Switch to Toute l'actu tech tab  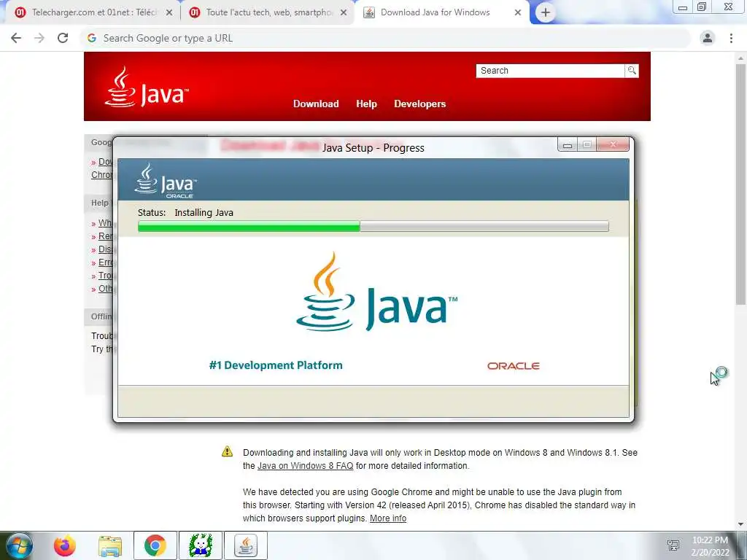click(267, 12)
